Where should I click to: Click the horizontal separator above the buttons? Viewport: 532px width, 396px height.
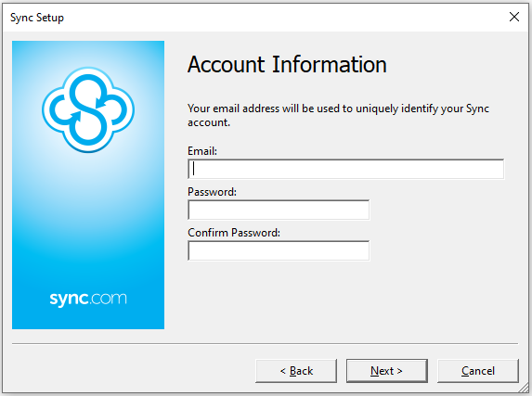265,344
